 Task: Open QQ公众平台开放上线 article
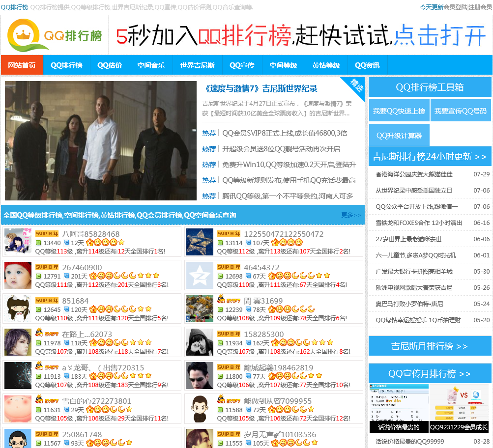tap(417, 207)
